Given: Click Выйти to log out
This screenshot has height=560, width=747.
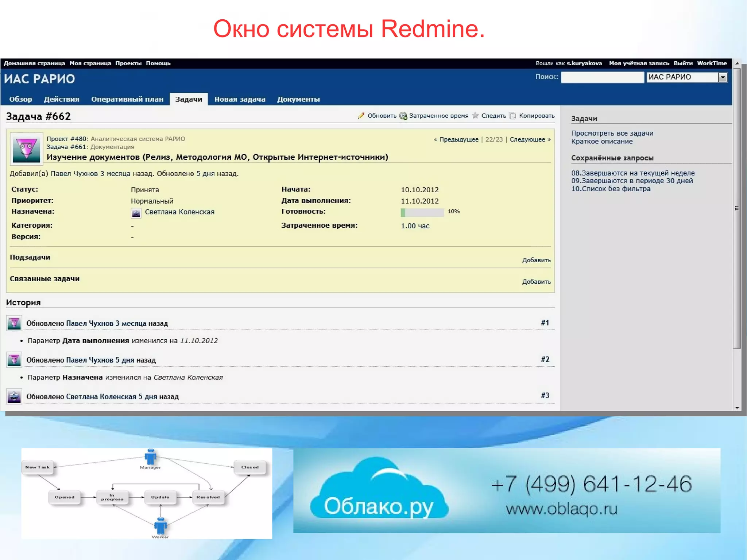Looking at the screenshot, I should (683, 63).
